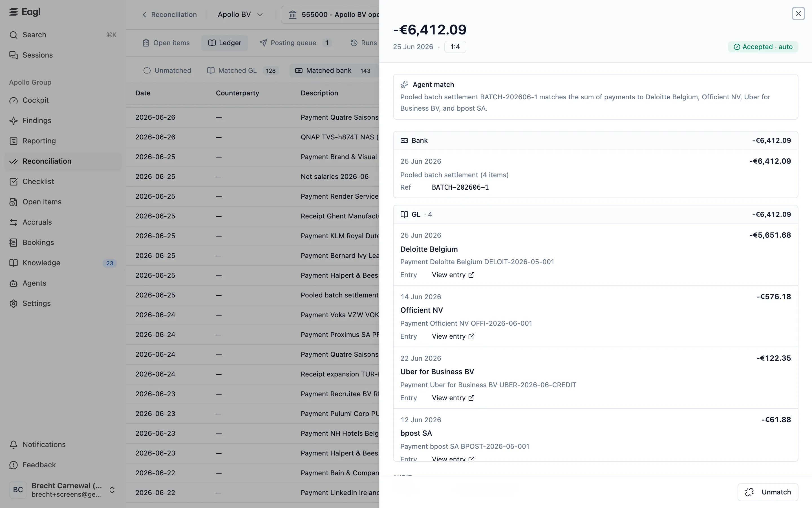Switch to the Ledger tab
Image resolution: width=812 pixels, height=508 pixels.
(x=224, y=43)
